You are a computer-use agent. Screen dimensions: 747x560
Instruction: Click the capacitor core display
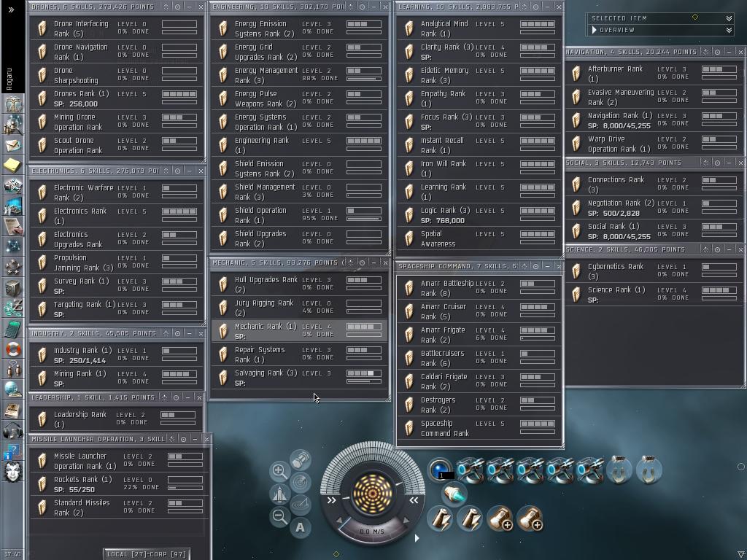pyautogui.click(x=373, y=494)
